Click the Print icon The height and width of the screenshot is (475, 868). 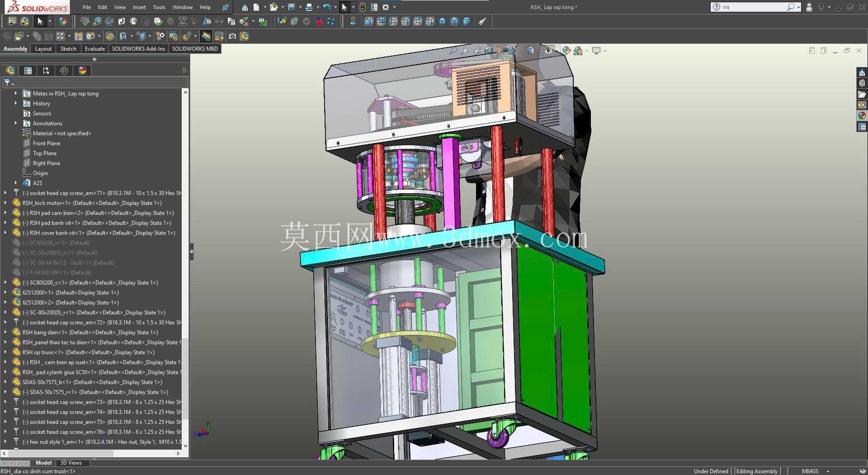pyautogui.click(x=309, y=7)
